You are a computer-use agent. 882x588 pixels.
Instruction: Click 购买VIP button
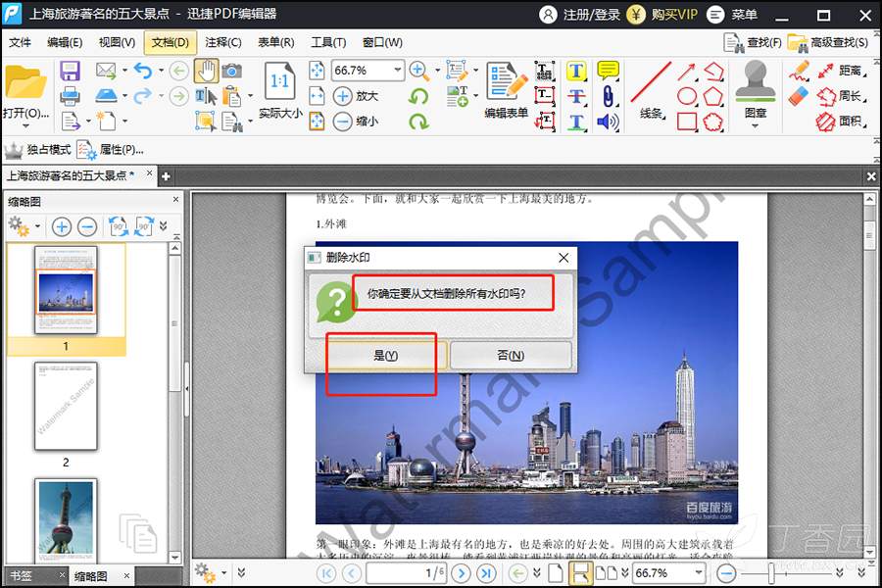click(x=662, y=14)
